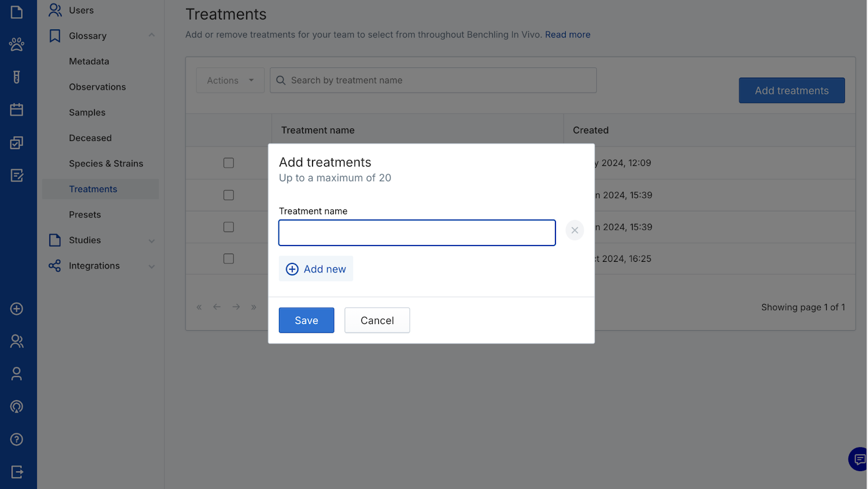Click the paw print animals icon

(x=17, y=44)
